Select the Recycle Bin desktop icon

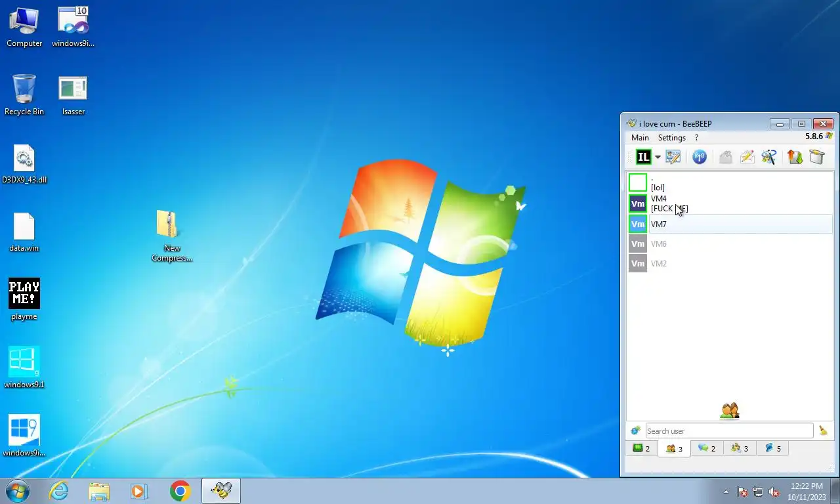pos(24,96)
